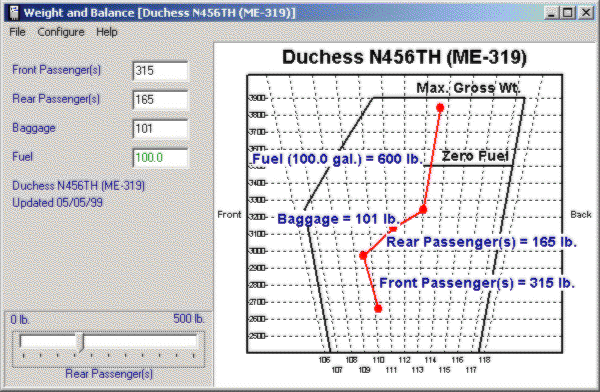Image resolution: width=600 pixels, height=392 pixels.
Task: Click the red point at chart top
Action: 440,108
